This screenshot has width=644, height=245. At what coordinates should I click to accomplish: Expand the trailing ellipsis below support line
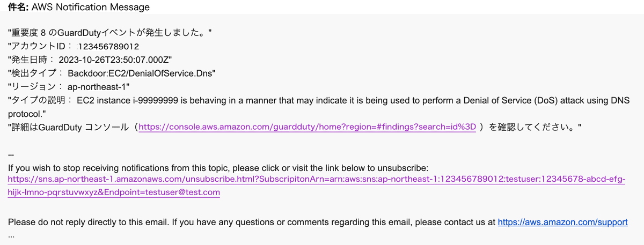[x=11, y=235]
